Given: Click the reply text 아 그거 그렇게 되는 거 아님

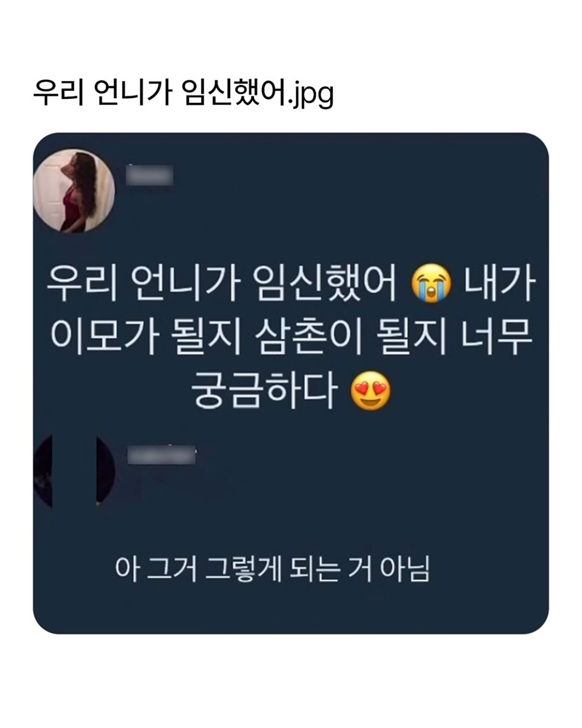Looking at the screenshot, I should [273, 569].
